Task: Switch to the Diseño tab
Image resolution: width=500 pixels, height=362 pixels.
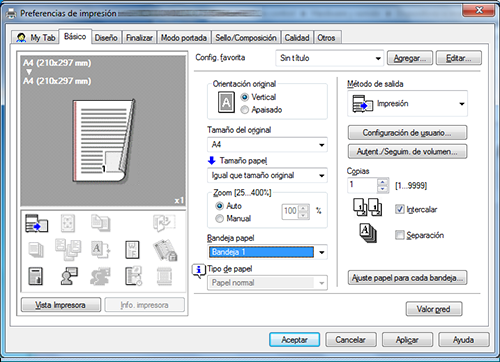Action: (x=106, y=38)
